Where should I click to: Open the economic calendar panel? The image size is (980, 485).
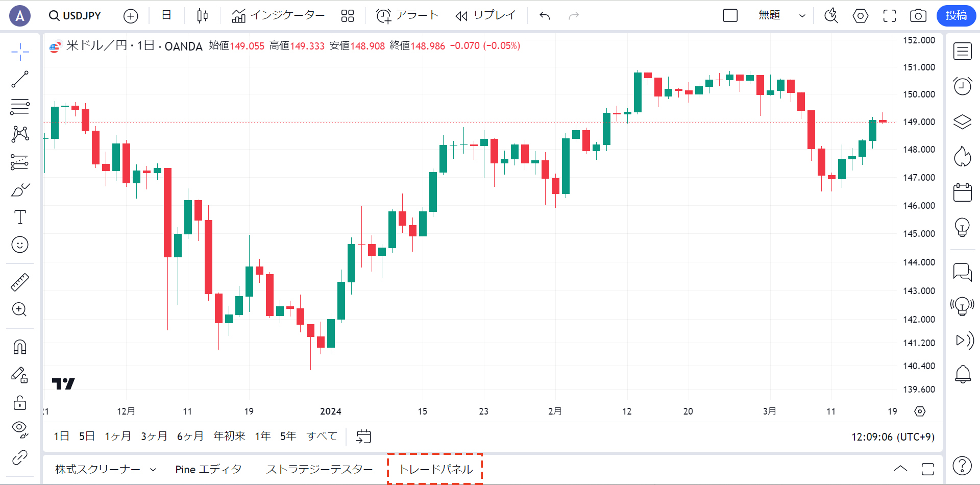click(963, 192)
